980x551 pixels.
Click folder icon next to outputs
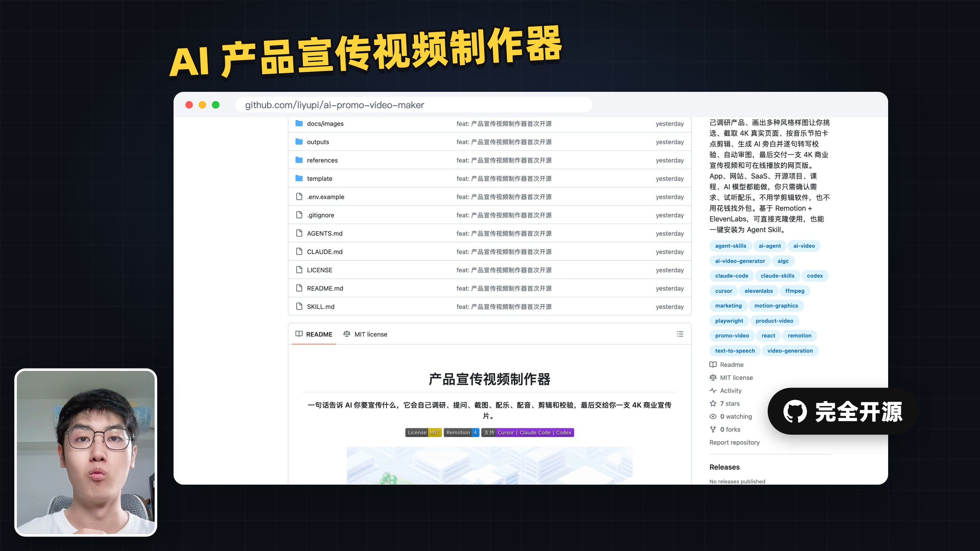point(299,141)
